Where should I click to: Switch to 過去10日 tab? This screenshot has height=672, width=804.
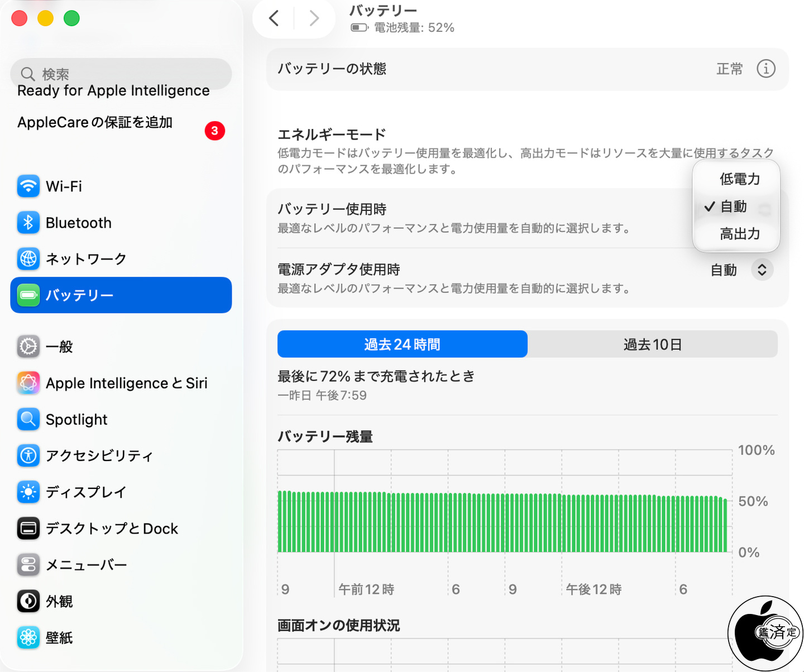652,344
